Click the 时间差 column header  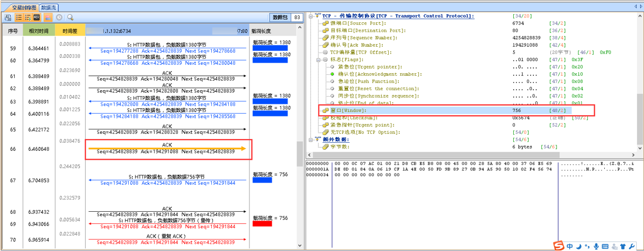coord(70,31)
